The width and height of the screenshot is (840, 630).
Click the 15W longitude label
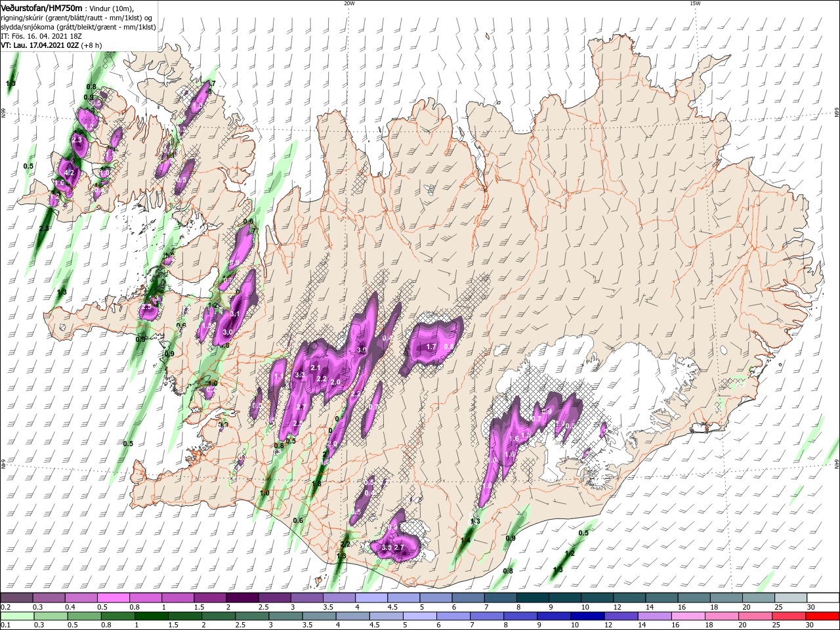(x=695, y=3)
